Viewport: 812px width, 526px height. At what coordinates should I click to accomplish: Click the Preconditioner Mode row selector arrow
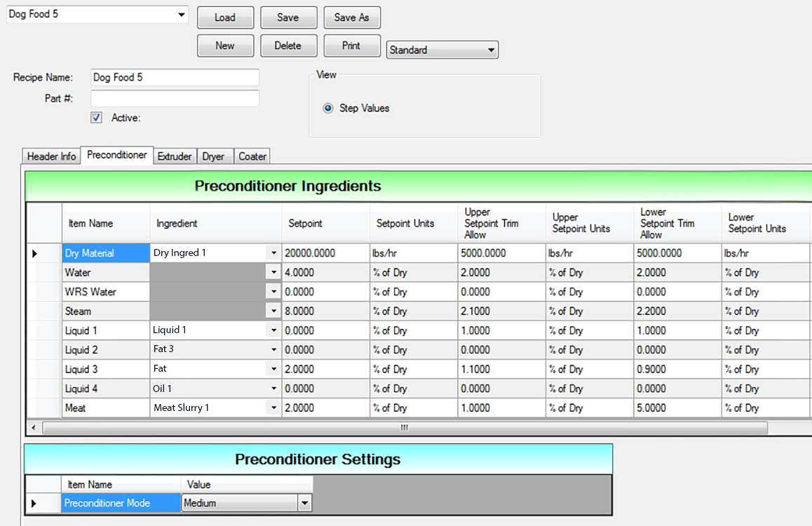(x=34, y=504)
